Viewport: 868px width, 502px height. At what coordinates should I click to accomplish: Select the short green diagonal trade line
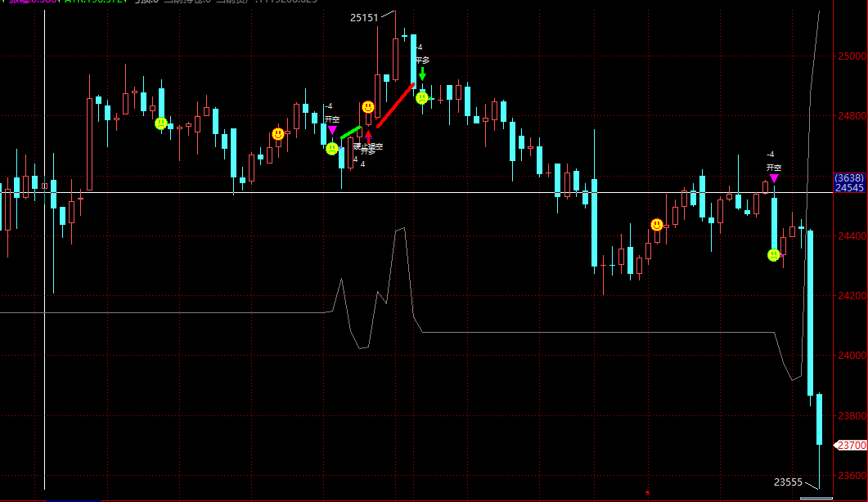(x=351, y=132)
